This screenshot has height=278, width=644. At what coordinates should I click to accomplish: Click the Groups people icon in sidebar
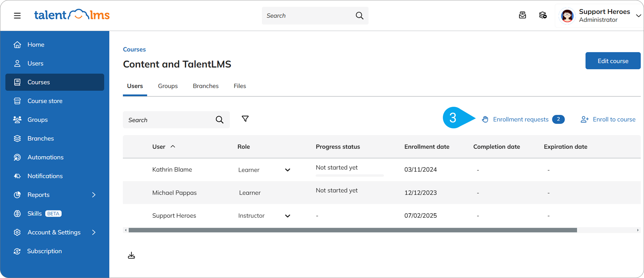pos(17,120)
